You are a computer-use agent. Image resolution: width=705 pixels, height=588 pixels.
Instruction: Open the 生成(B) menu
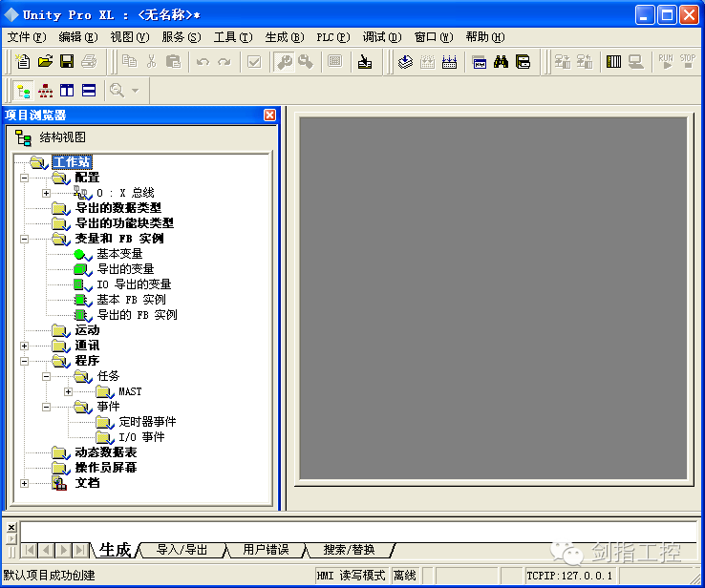click(x=285, y=37)
